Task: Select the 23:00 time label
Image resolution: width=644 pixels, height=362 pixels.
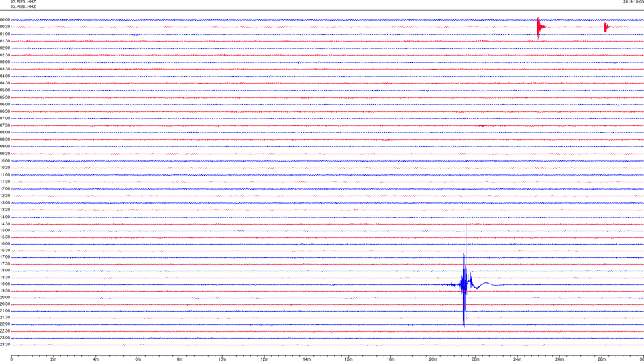Action: pos(5,338)
